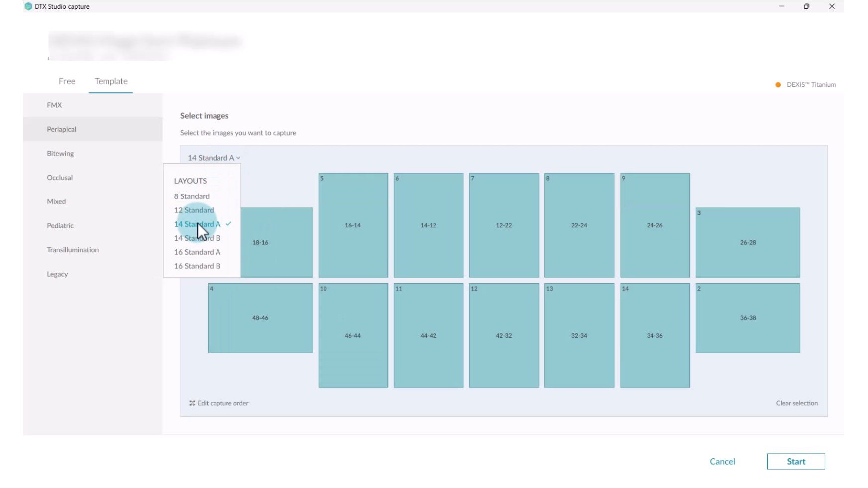The image size is (868, 488).
Task: Select the 32-34 image thumbnail
Action: point(579,335)
